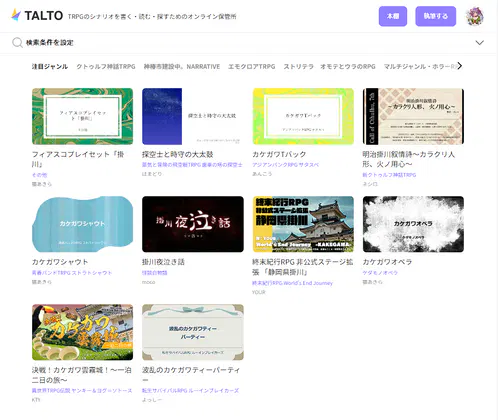Click the 明治掛川叙情詩 title link
Screen dimensions: 498x420
(x=408, y=159)
